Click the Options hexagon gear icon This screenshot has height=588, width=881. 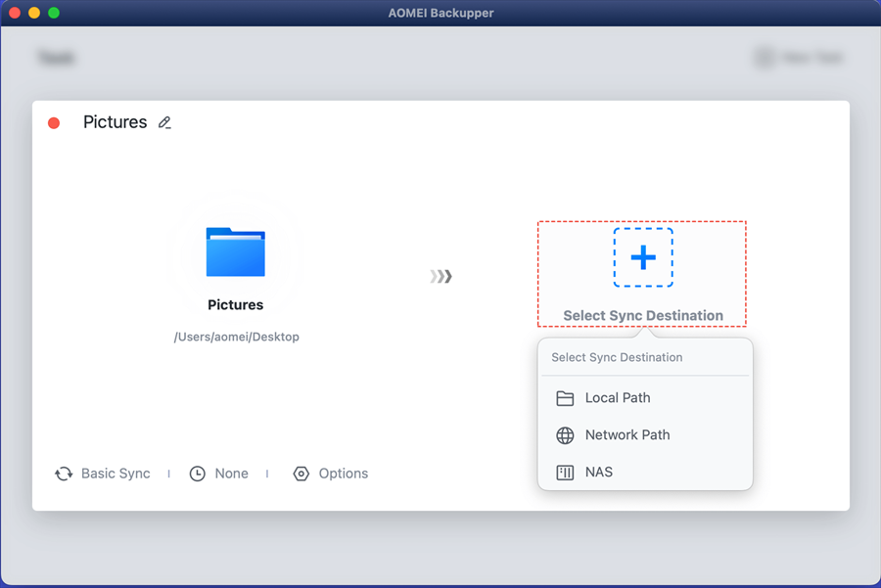tap(301, 474)
